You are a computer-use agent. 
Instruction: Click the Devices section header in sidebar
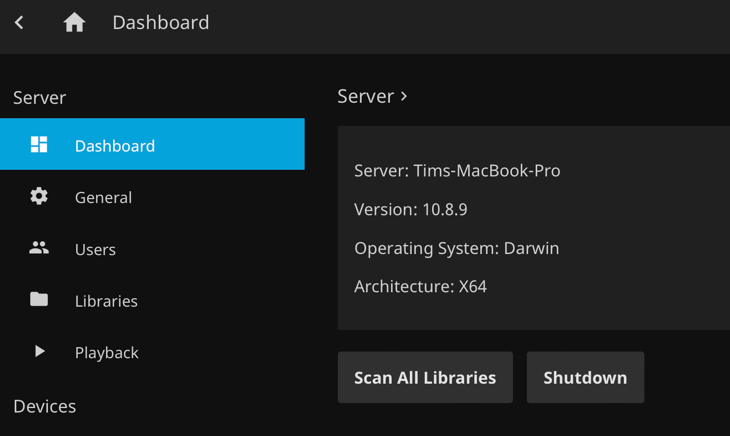44,406
